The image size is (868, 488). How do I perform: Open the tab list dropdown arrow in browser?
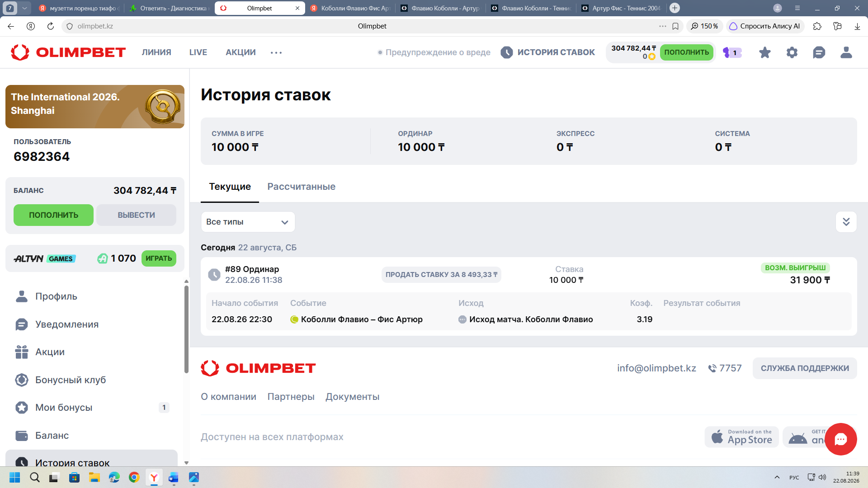click(x=25, y=8)
